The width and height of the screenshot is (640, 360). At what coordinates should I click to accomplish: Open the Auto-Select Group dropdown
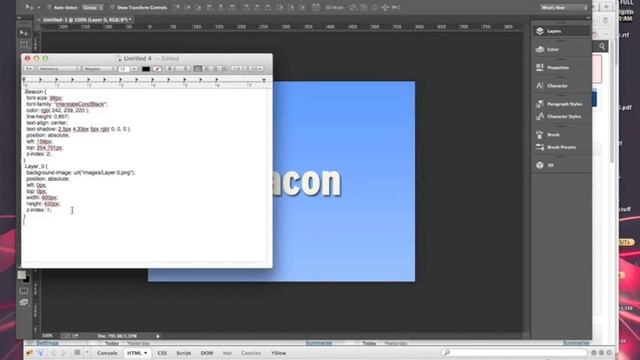(92, 7)
